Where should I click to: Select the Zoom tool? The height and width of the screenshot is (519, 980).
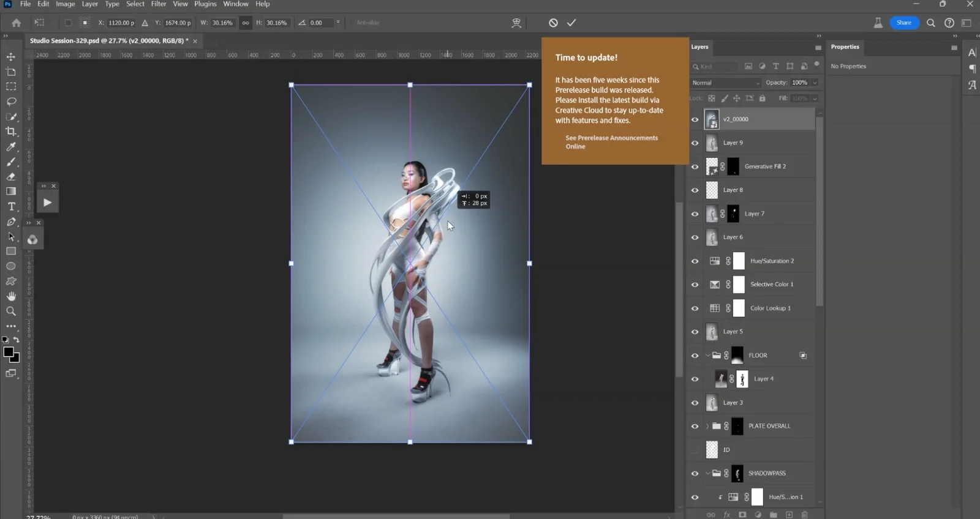coord(11,311)
